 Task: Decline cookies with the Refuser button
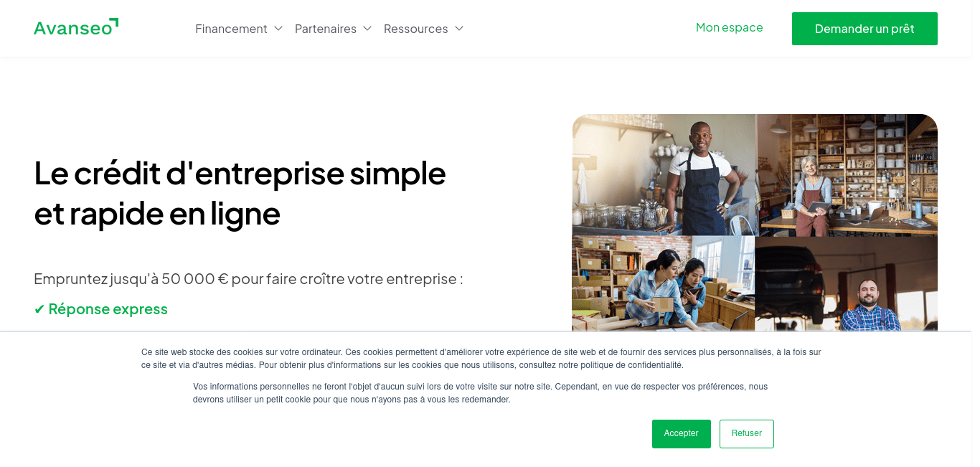pyautogui.click(x=746, y=434)
